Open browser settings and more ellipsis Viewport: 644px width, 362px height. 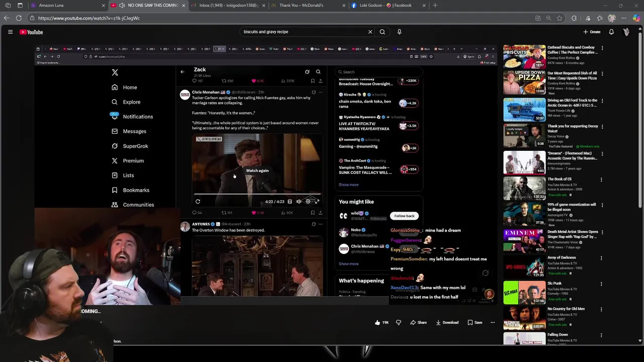click(x=624, y=18)
